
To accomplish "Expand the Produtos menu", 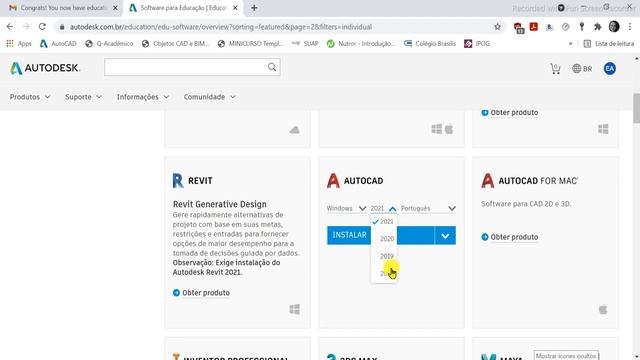I will pos(30,97).
